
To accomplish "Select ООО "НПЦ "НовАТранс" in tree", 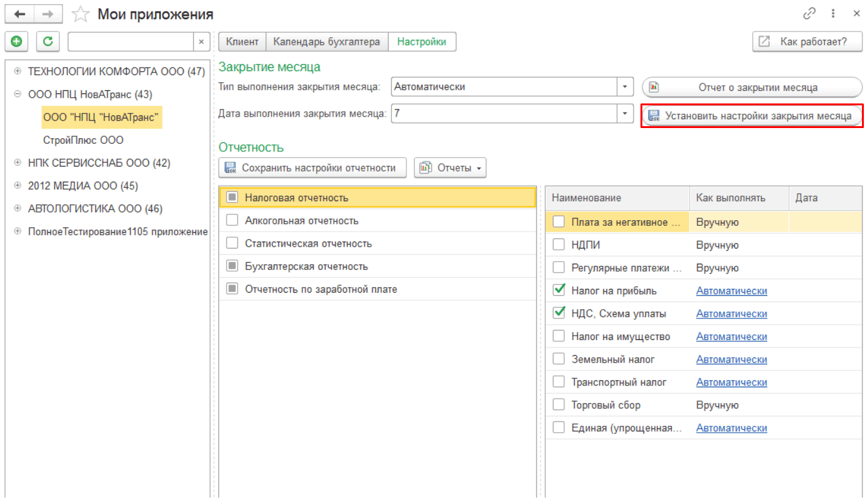I will click(x=102, y=117).
